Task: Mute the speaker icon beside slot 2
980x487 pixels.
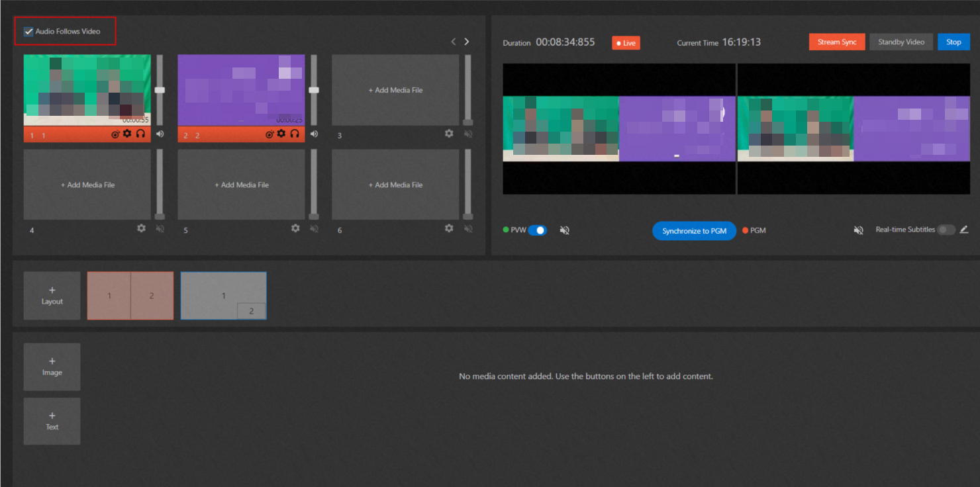Action: (x=314, y=134)
